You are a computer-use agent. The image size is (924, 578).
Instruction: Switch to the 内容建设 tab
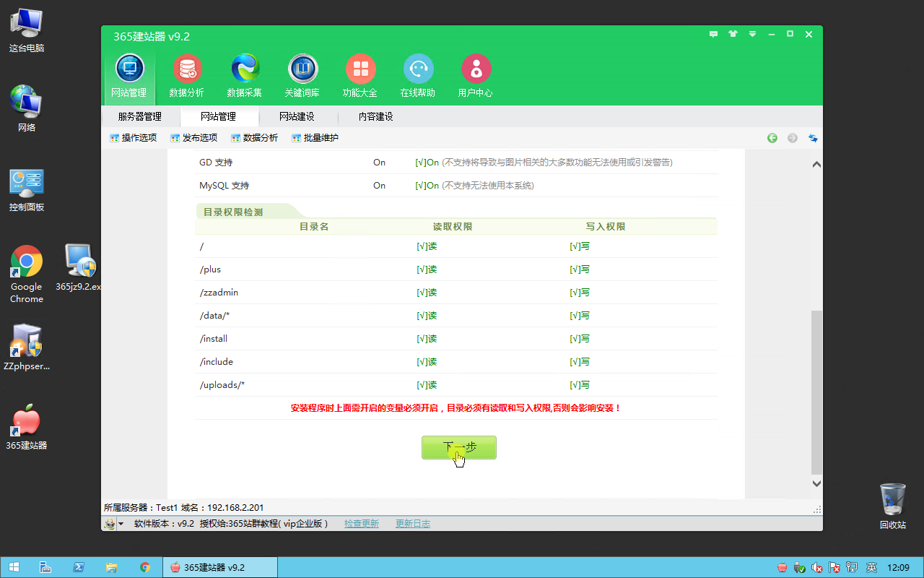tap(376, 116)
